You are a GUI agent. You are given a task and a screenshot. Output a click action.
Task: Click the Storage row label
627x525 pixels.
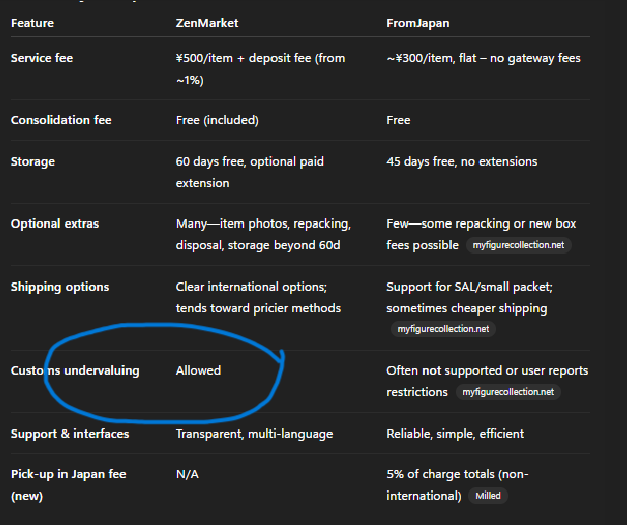coord(33,162)
